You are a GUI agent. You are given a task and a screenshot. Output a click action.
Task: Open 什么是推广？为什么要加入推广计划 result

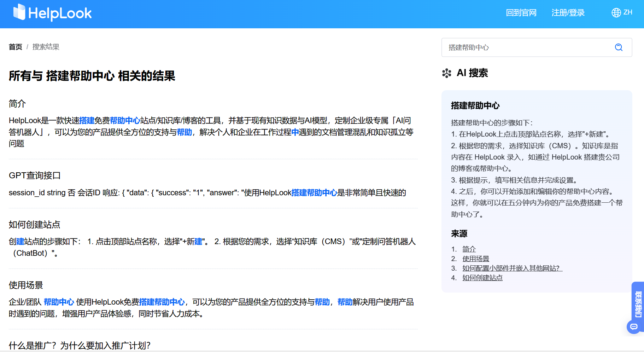[x=80, y=345]
